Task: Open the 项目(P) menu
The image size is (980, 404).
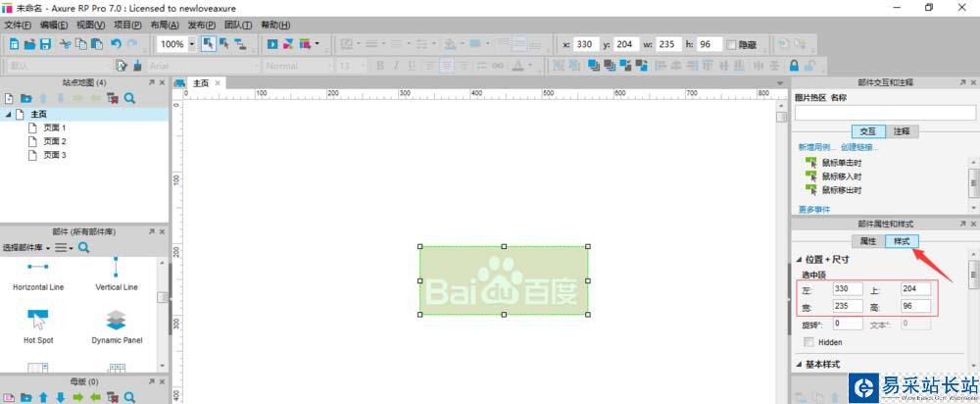Action: (127, 25)
